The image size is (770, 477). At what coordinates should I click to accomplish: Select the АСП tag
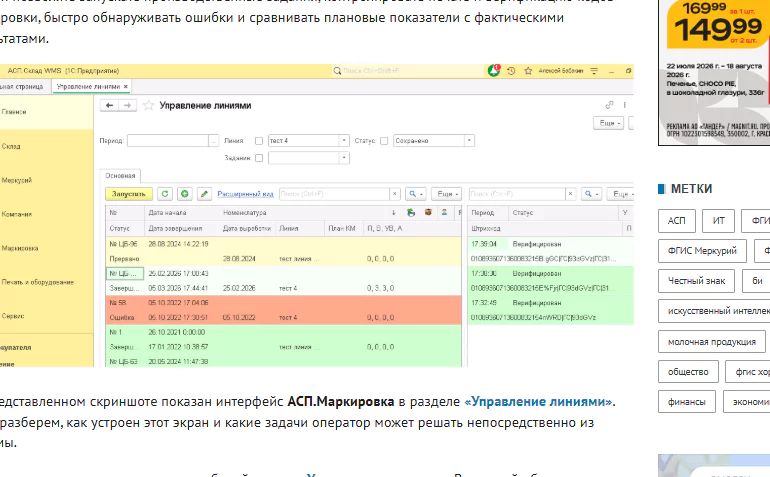click(677, 221)
